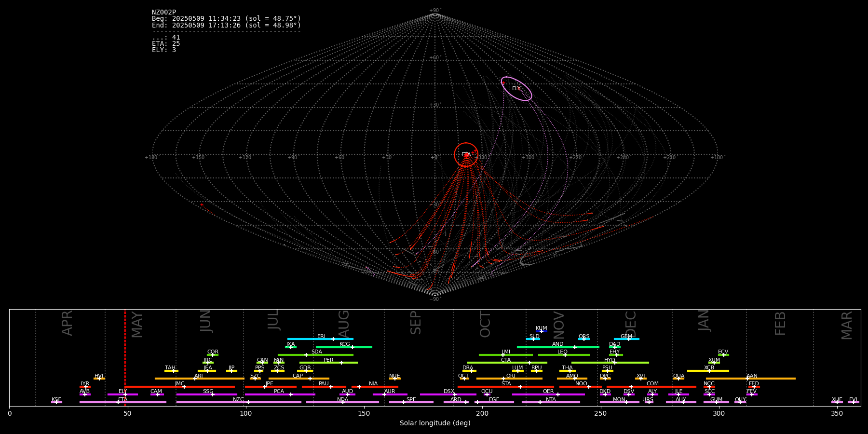Click the End: 20250509 17:13:26 line
Viewport: 868px width, 434px height.
[x=226, y=25]
